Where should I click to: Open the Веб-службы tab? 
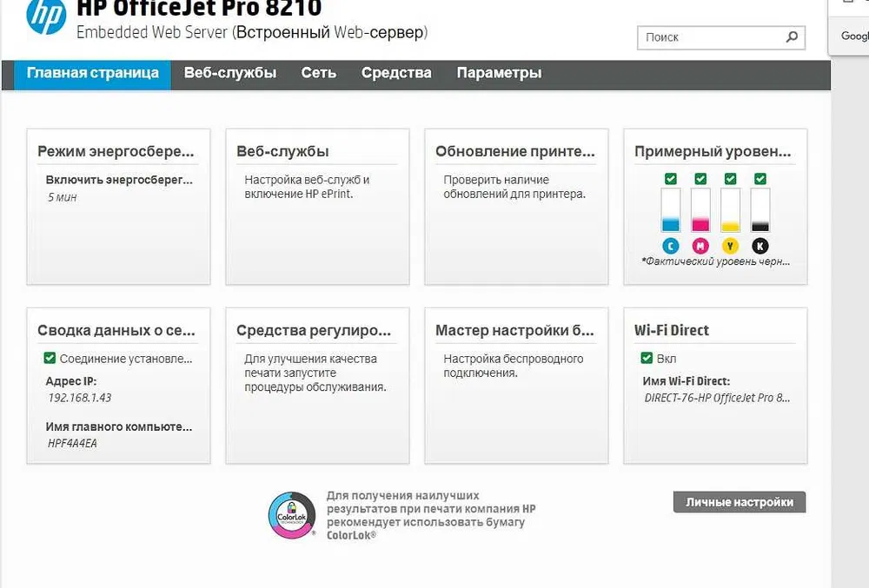tap(230, 73)
